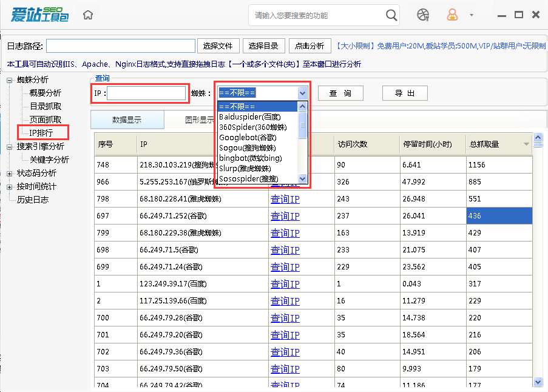The image size is (548, 392).
Task: Switch to the 数据显示 tab
Action: click(127, 119)
